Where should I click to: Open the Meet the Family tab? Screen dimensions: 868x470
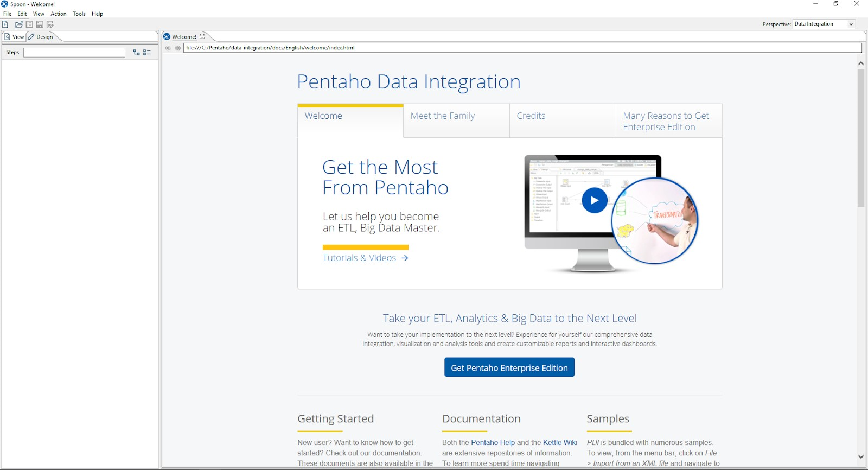pyautogui.click(x=457, y=120)
